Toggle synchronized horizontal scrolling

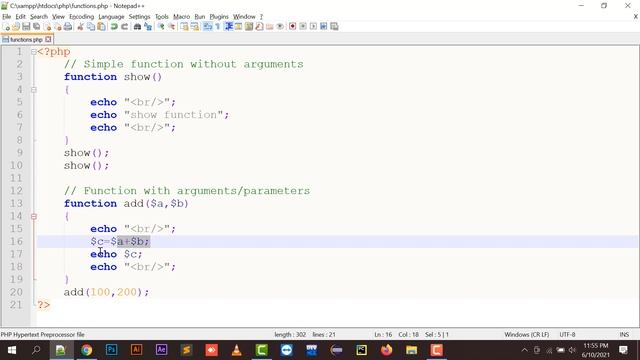(195, 27)
